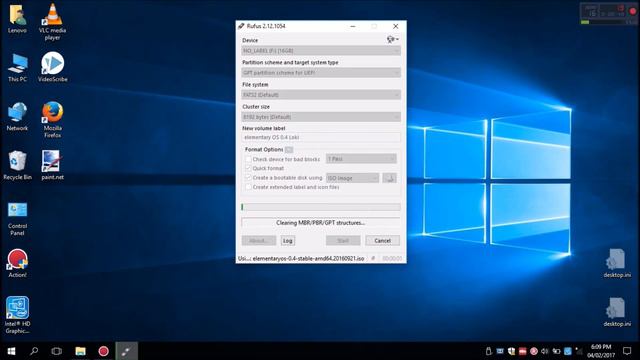
Task: Click the disc icon to select ISO
Action: tap(389, 178)
